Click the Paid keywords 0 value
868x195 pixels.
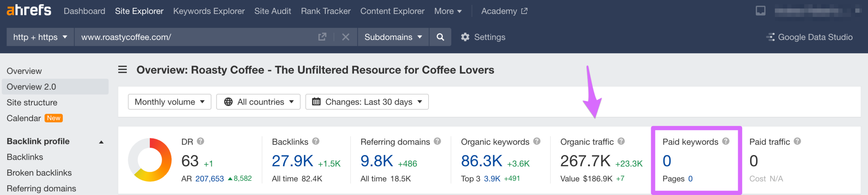tap(667, 161)
